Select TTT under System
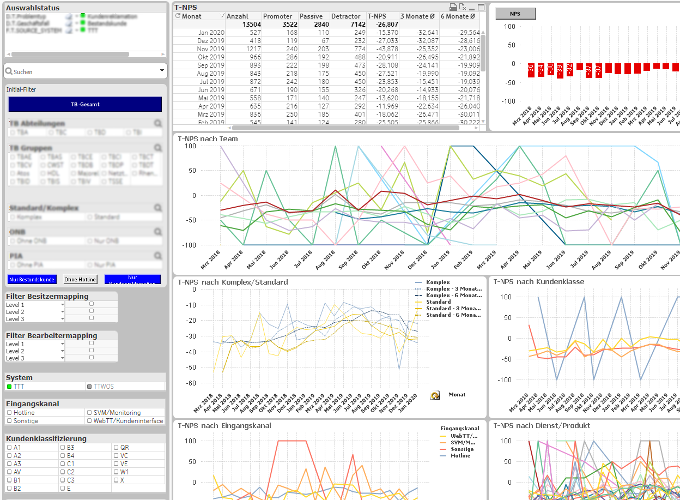This screenshot has width=680, height=500. (x=10, y=386)
